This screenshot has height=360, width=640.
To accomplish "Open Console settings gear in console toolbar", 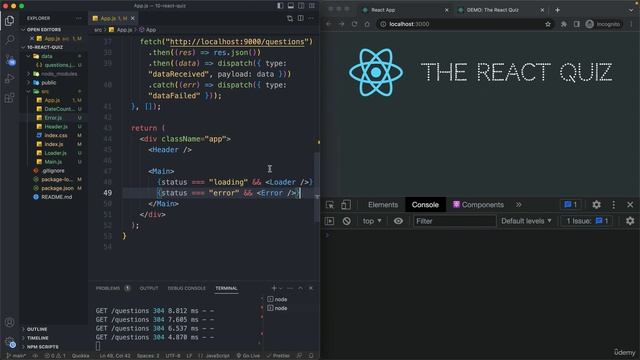I will pos(630,221).
